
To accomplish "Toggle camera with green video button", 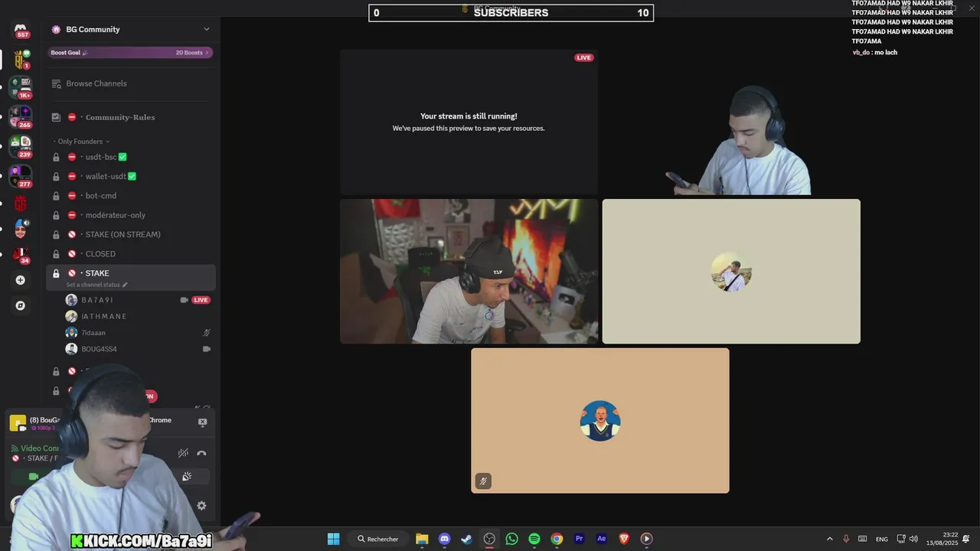I will 34,476.
